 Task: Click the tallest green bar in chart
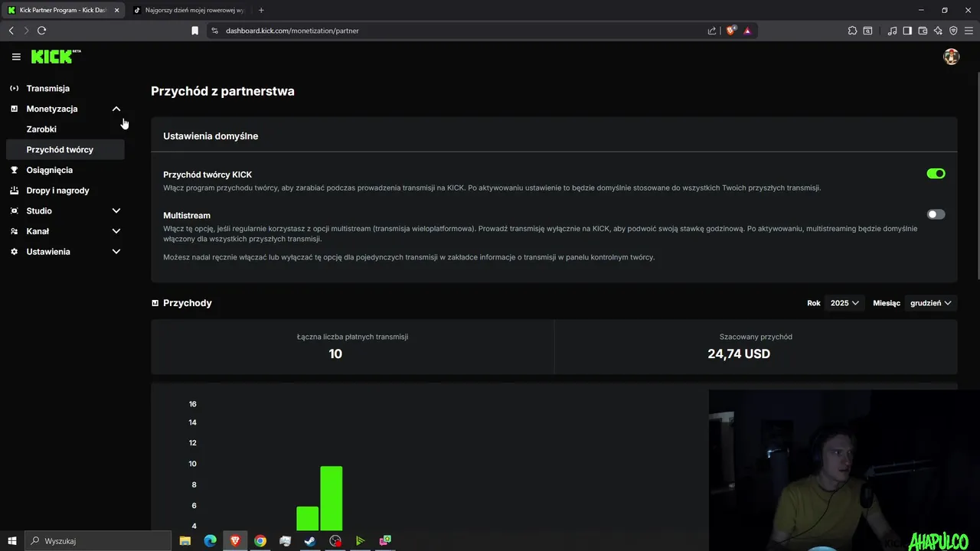(x=332, y=498)
